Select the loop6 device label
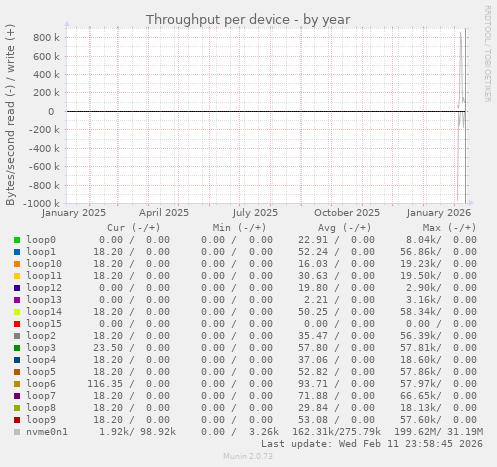Viewport: 497px width, 467px height. tap(41, 384)
